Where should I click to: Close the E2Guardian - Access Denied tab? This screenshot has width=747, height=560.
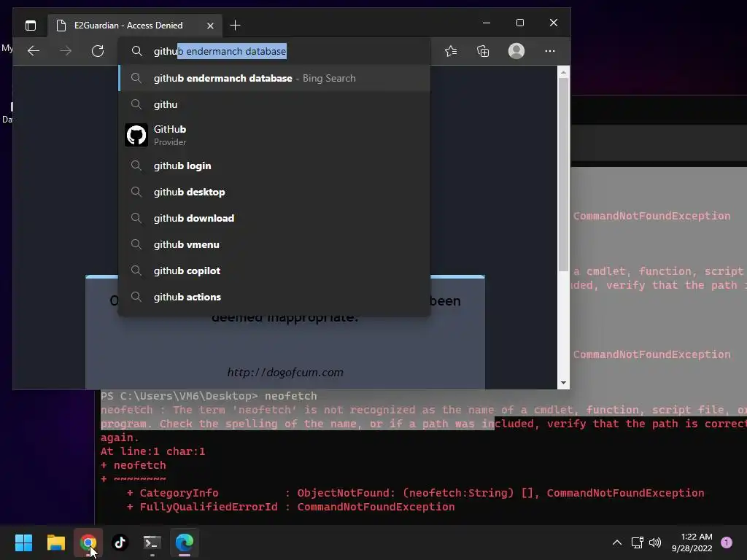pos(210,26)
